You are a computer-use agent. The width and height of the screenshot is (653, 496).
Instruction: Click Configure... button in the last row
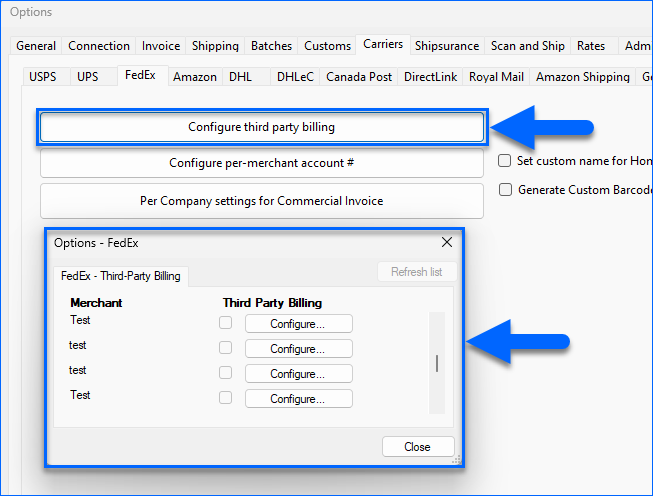click(x=299, y=399)
